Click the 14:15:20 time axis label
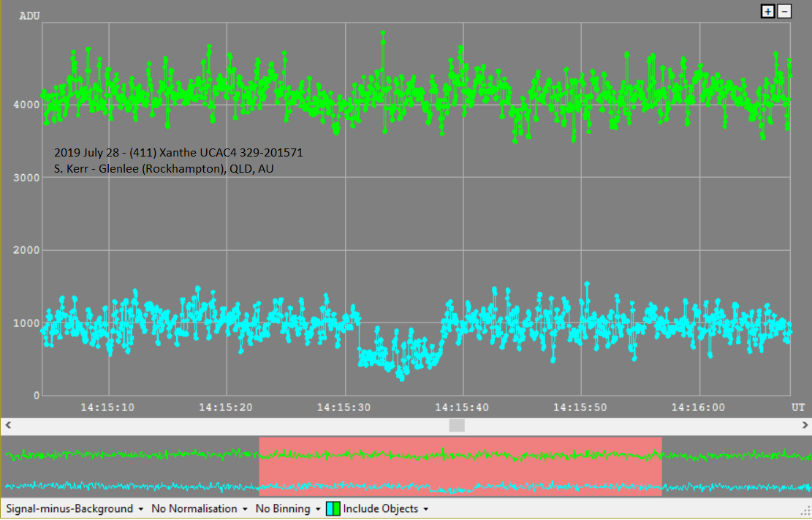This screenshot has height=520, width=812. pos(226,407)
